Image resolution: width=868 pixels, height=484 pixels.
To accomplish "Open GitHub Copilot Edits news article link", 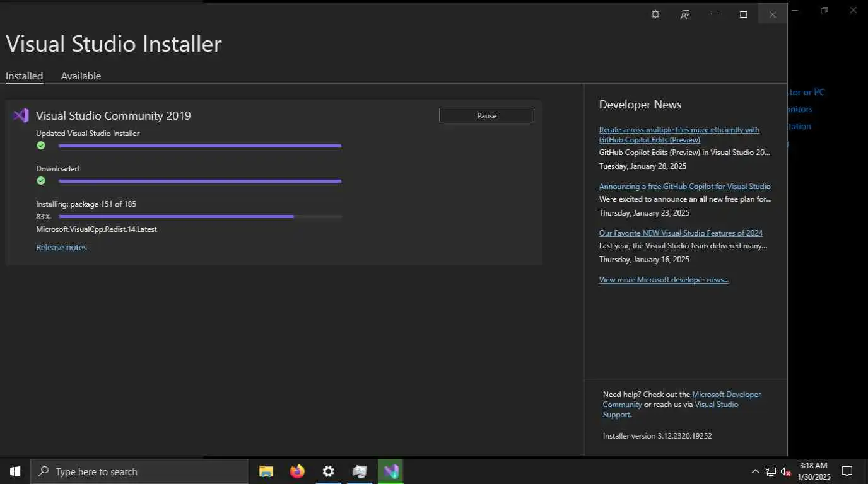I will 679,134.
